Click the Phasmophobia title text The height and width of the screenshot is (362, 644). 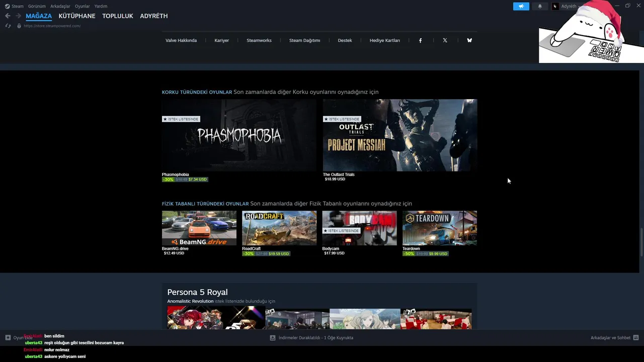pos(175,174)
